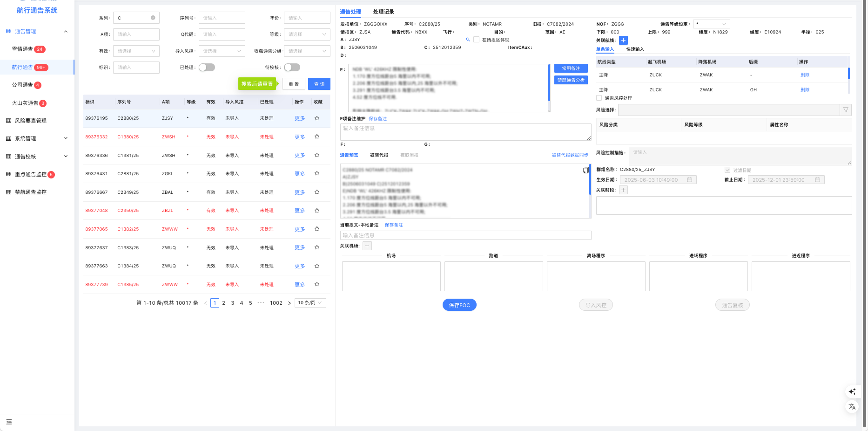Check the 在情报区体现 checkbox

tap(476, 40)
